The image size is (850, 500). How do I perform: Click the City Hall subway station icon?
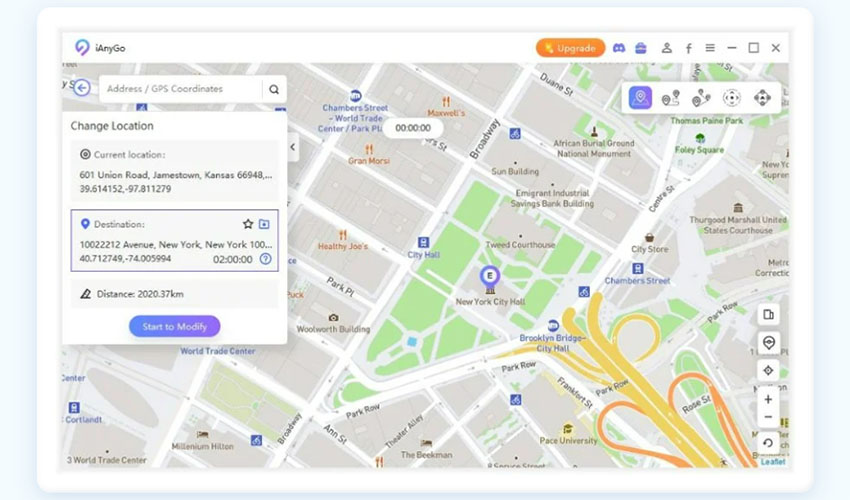(423, 242)
